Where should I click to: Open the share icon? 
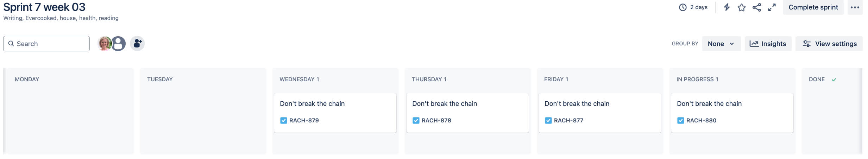point(757,7)
